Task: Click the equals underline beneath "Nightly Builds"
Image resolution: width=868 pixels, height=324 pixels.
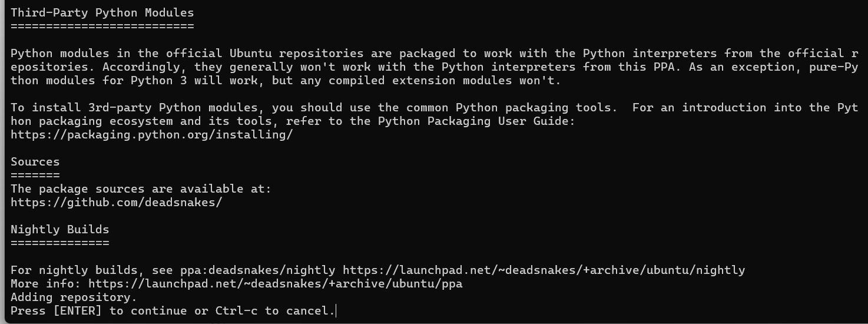Action: tap(59, 243)
